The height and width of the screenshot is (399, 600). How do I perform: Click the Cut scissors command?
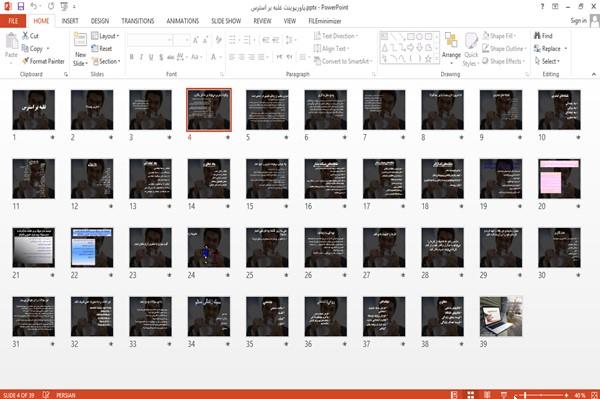(30, 36)
